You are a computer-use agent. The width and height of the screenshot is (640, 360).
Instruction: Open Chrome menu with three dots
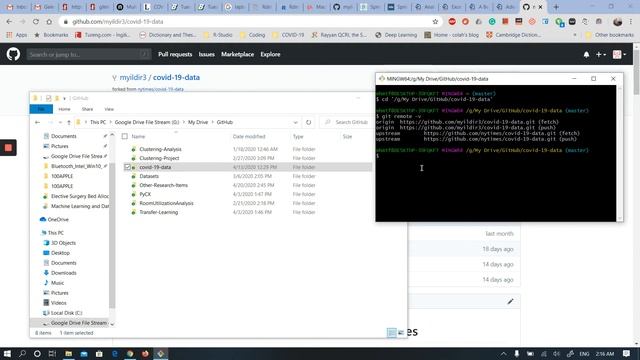click(631, 22)
